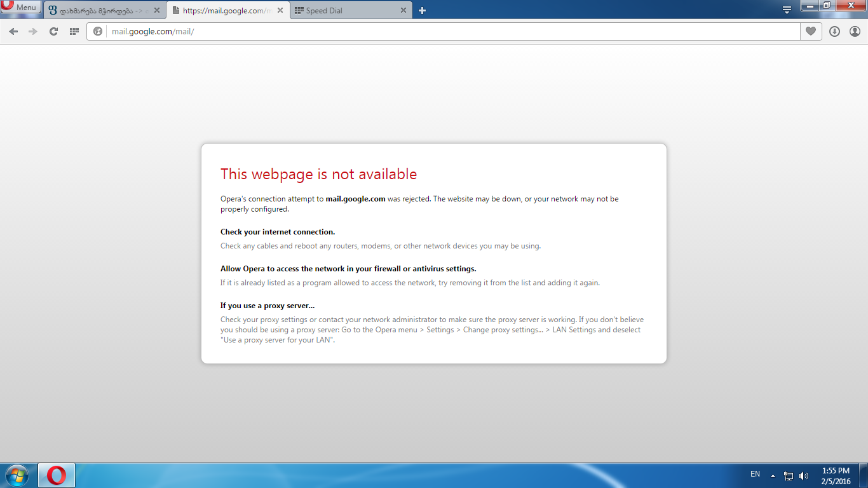The width and height of the screenshot is (868, 488).
Task: Go forward to next page
Action: coord(33,31)
